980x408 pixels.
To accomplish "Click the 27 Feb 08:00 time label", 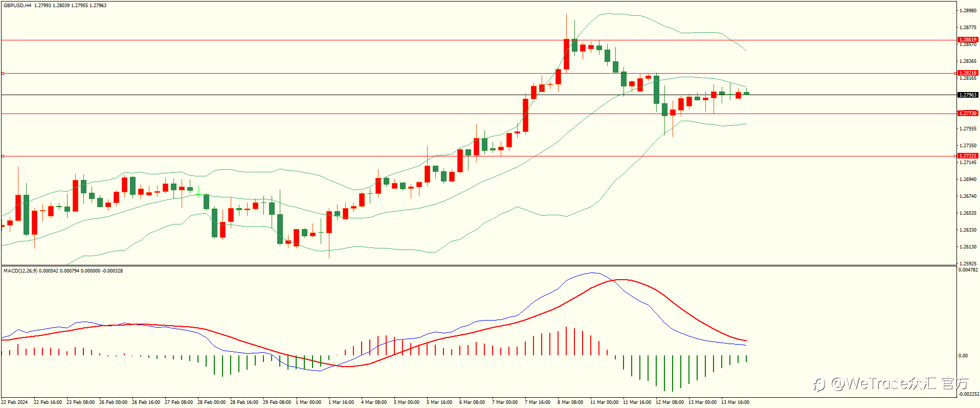I will (x=179, y=402).
